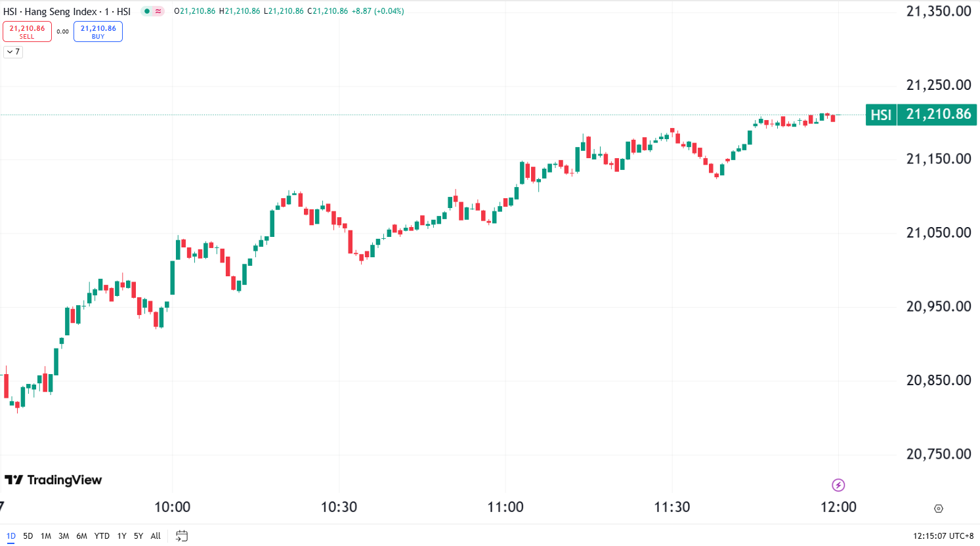This screenshot has height=546, width=980.
Task: Expand the collapsed indicators legend showing 7
Action: point(13,52)
